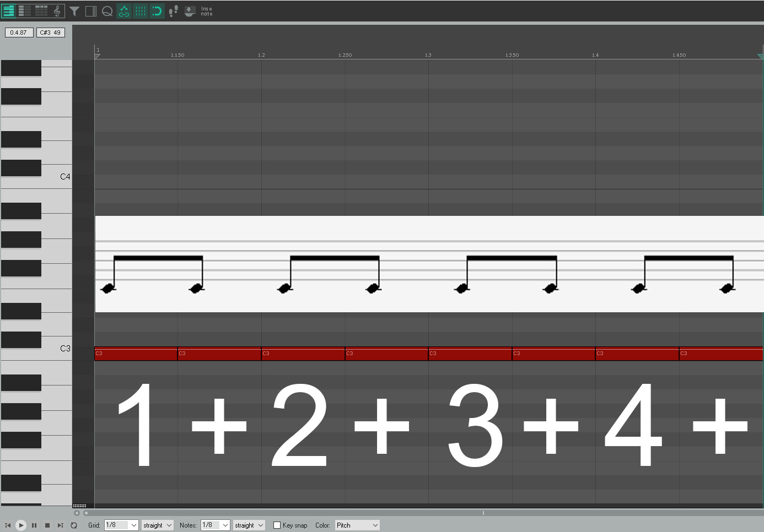
Task: Switch to event list view
Action: (41, 11)
